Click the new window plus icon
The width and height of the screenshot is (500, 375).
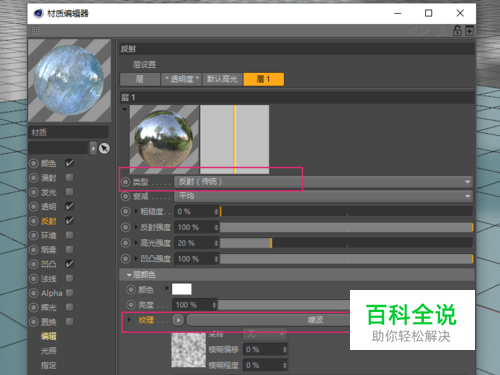(x=469, y=31)
